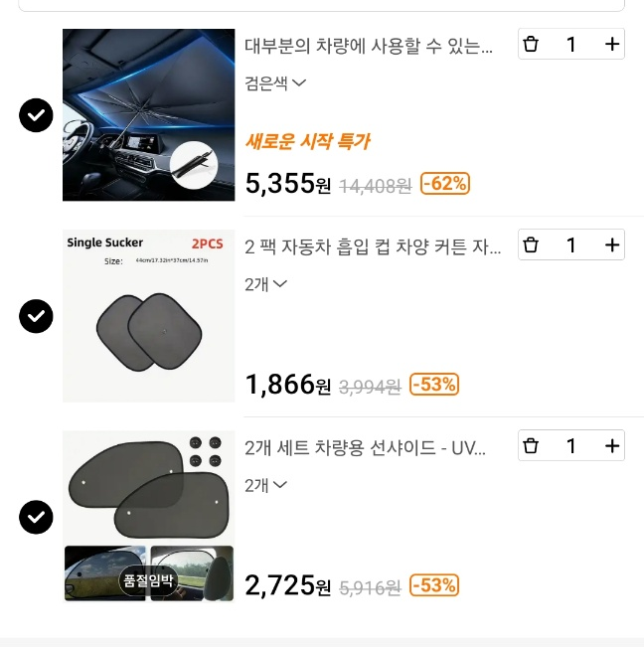Viewport: 644px width, 647px height.
Task: Remove the UV sunshade set from cart
Action: tap(531, 446)
